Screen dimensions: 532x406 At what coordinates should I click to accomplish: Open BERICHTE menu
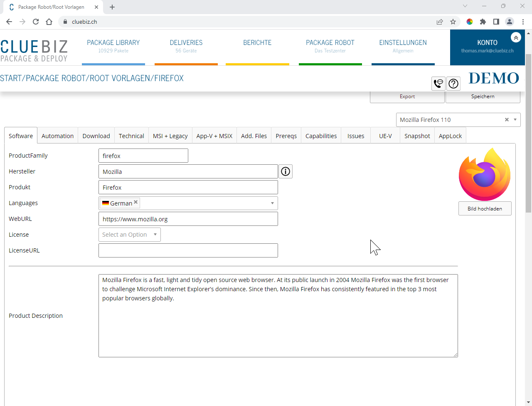tap(257, 47)
